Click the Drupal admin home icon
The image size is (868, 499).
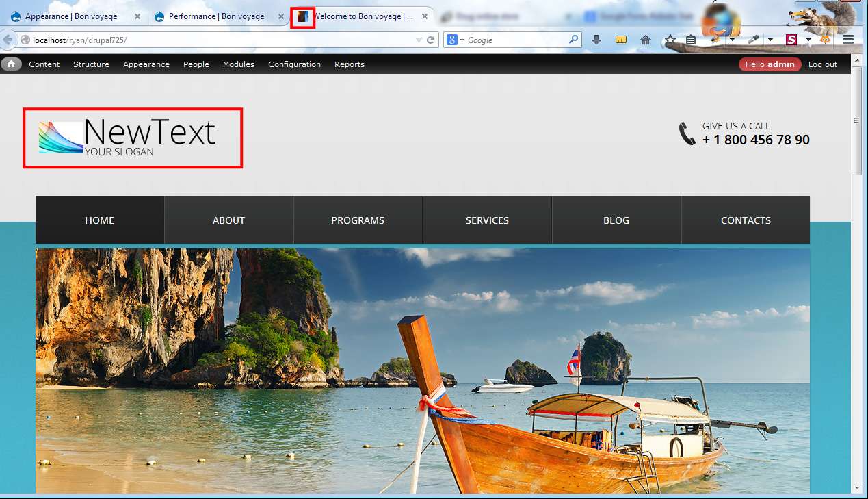coord(11,64)
